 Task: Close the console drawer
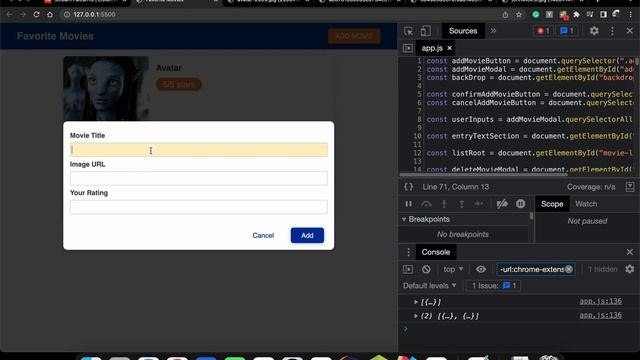629,252
